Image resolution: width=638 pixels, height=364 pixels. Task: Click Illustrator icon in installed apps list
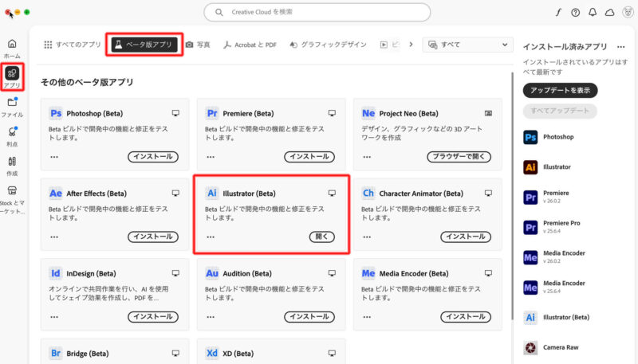click(530, 167)
